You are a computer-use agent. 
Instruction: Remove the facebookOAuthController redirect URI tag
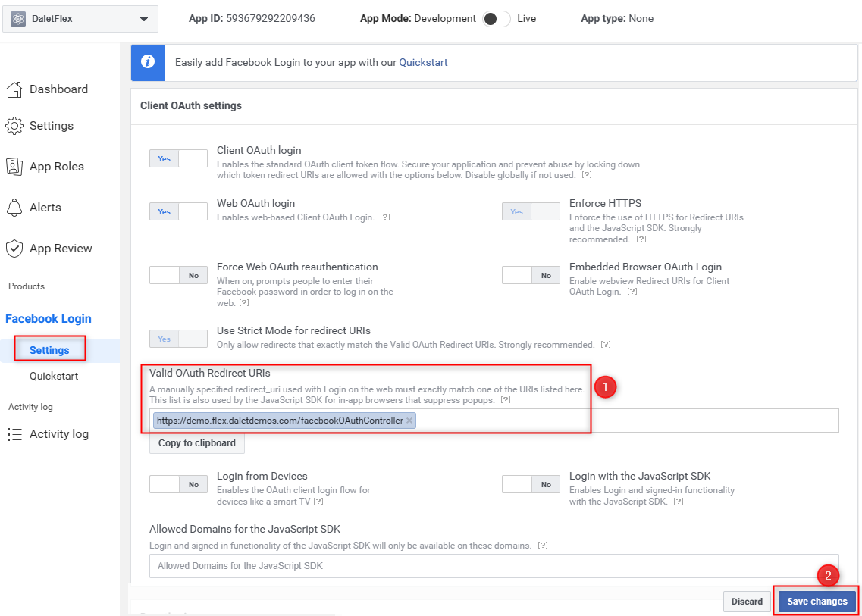click(x=409, y=421)
